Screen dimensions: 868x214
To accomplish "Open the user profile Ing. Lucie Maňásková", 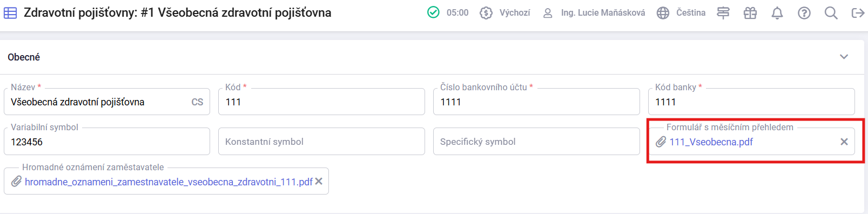I will [594, 12].
